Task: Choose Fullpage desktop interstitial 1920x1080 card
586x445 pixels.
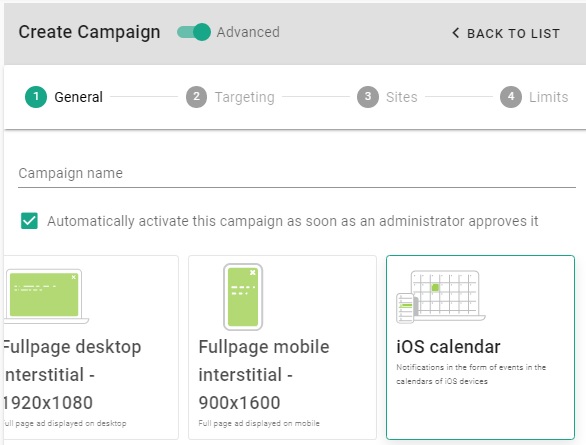Action: coord(91,347)
